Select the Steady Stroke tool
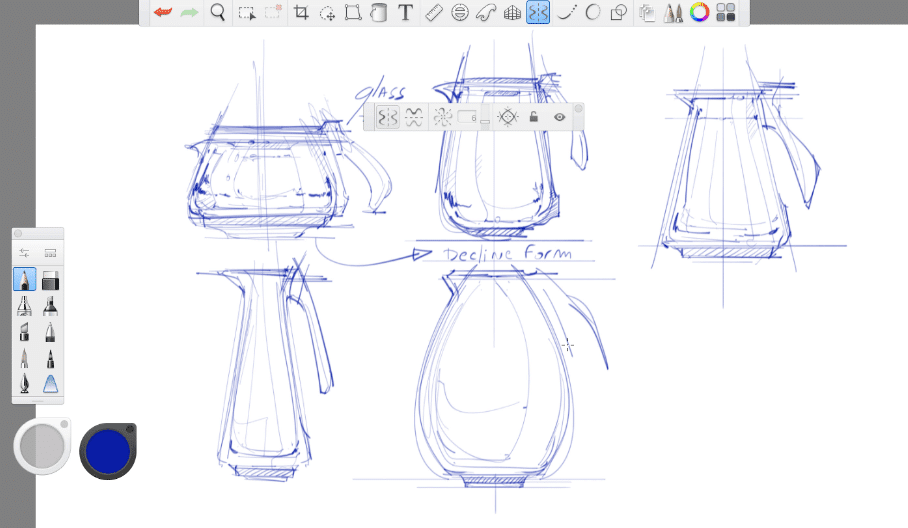Viewport: 908px width, 528px height. 566,12
